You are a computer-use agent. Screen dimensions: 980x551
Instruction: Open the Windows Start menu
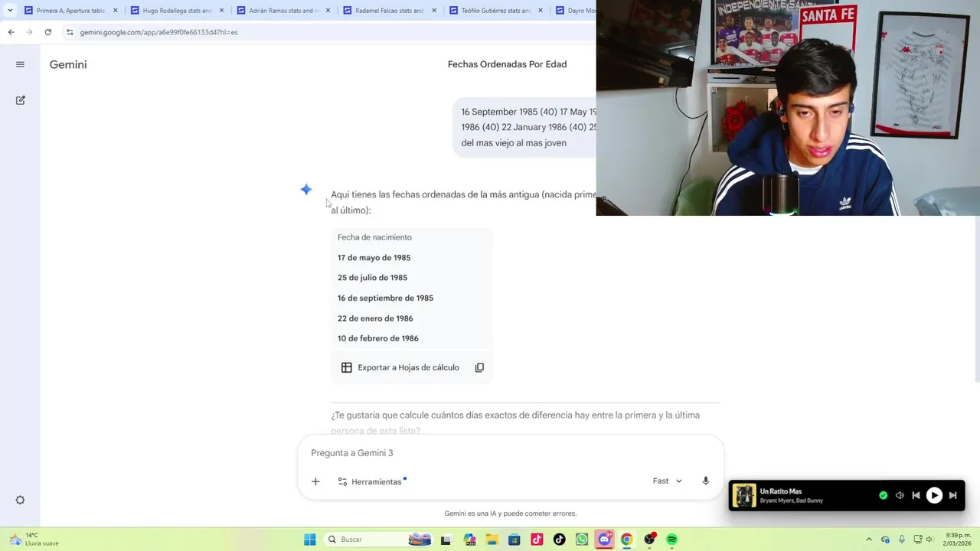click(310, 540)
